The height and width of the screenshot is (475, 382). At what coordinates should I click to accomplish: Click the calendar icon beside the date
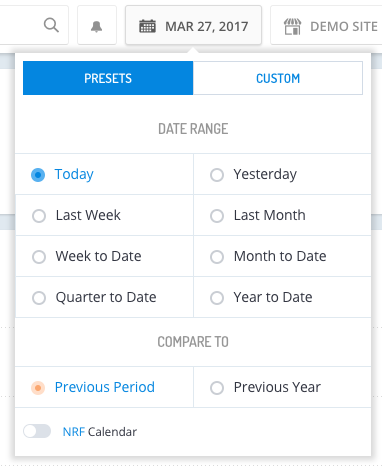click(x=147, y=26)
